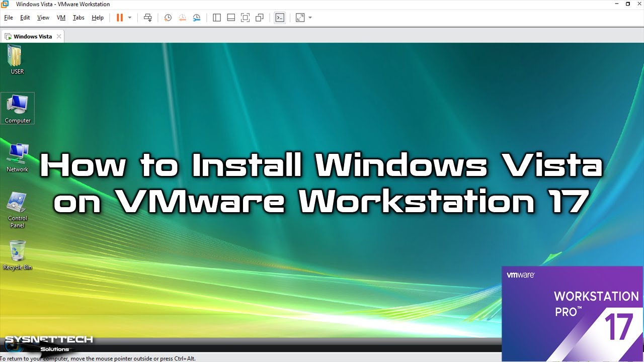Select the Computer desktop icon
Screen dimensions: 644x362
point(18,109)
